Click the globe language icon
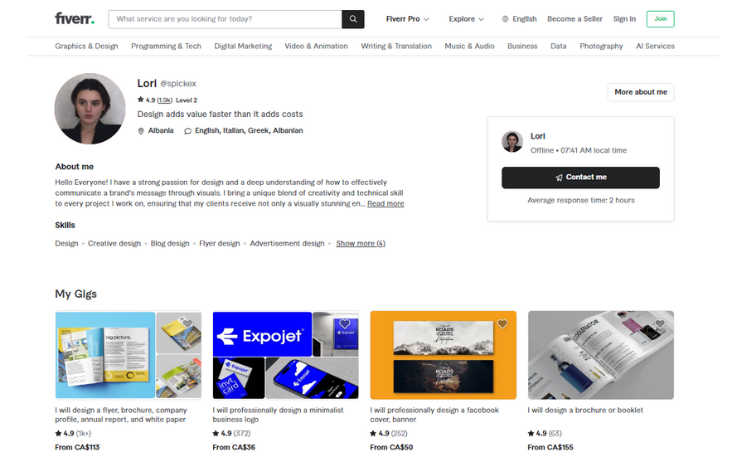The image size is (746, 465). point(505,19)
